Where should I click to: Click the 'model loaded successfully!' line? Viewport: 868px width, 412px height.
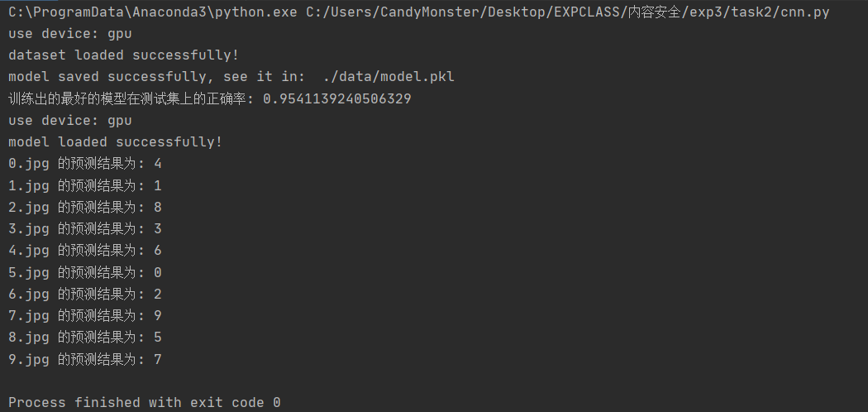(x=115, y=141)
